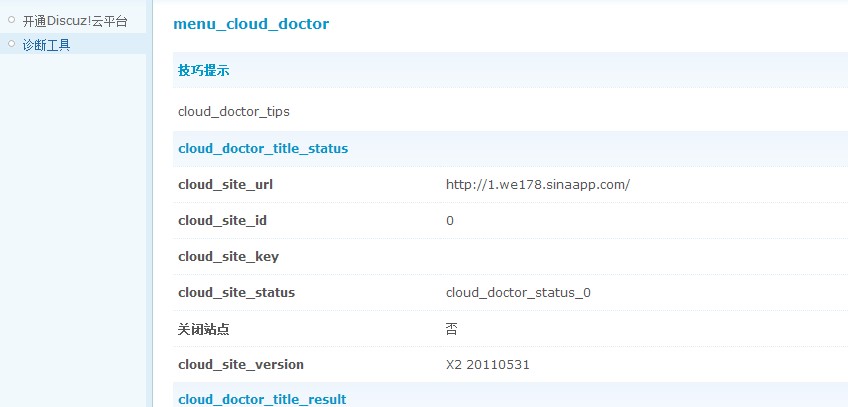Click the bullet icon beside 诊断工具

pos(12,42)
